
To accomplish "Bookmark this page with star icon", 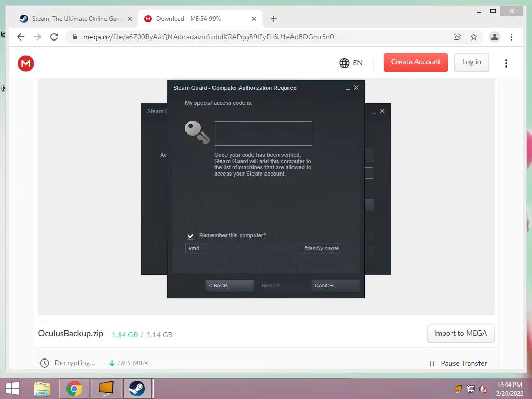I will pos(474,37).
